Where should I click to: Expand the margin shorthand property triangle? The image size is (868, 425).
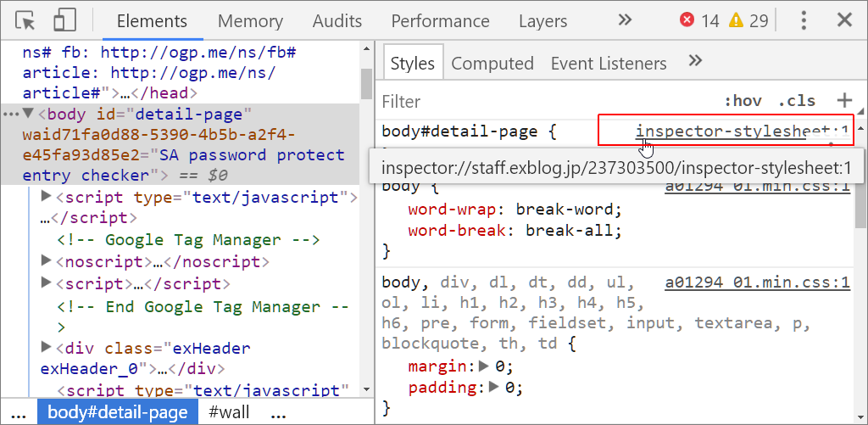point(484,366)
